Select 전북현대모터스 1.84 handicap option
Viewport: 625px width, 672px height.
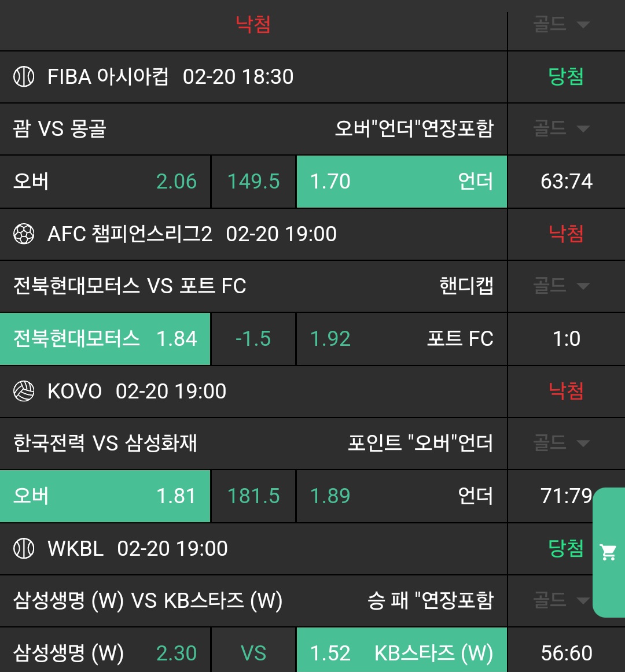click(105, 339)
